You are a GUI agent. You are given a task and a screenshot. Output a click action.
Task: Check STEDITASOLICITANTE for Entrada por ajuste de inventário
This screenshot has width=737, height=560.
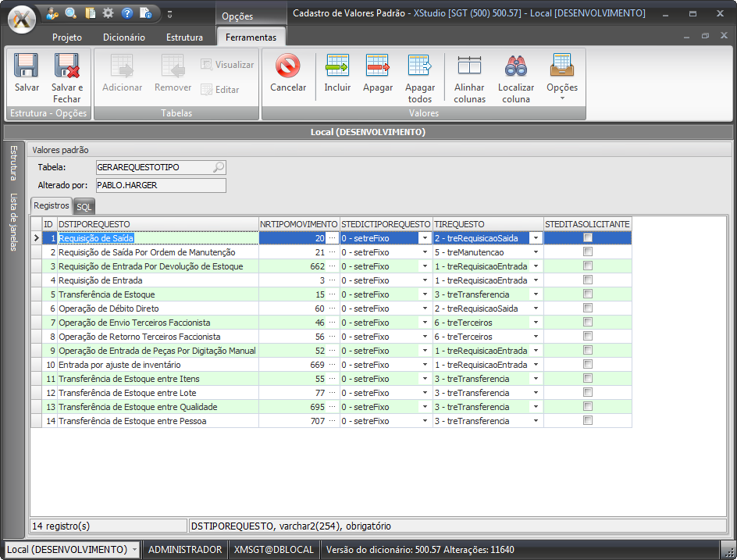(588, 364)
